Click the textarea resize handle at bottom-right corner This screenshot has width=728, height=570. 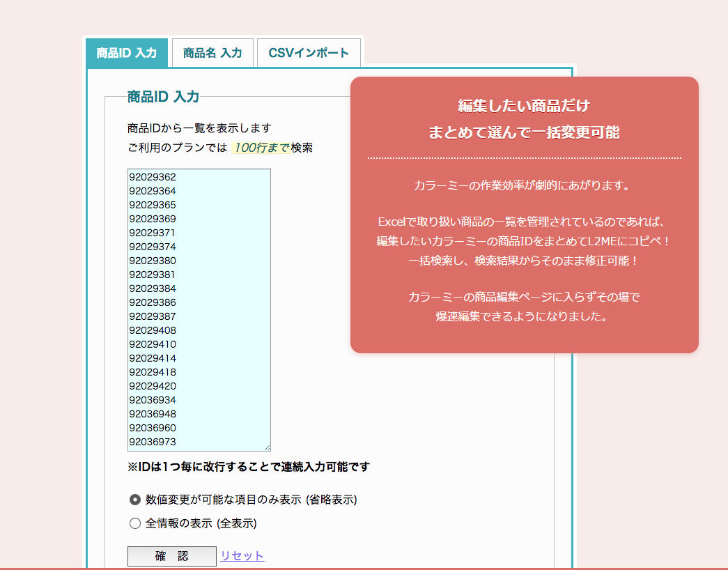point(268,447)
